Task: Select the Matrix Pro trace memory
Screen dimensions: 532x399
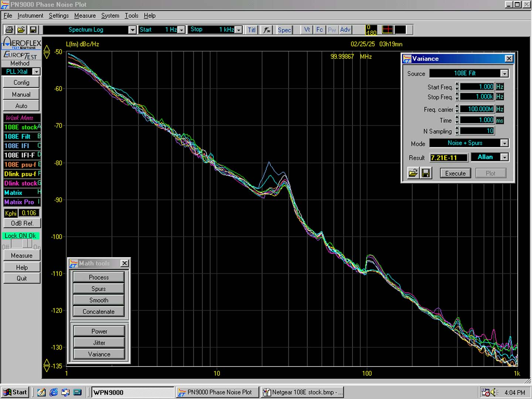Action: coord(22,202)
